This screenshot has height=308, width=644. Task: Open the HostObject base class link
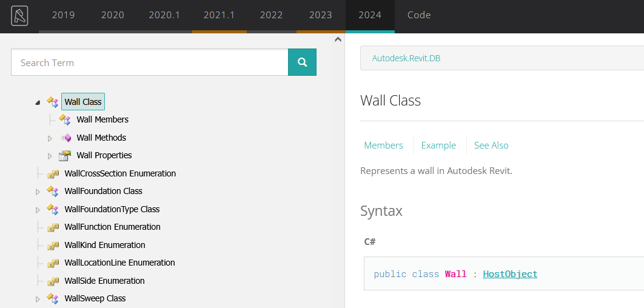tap(510, 274)
